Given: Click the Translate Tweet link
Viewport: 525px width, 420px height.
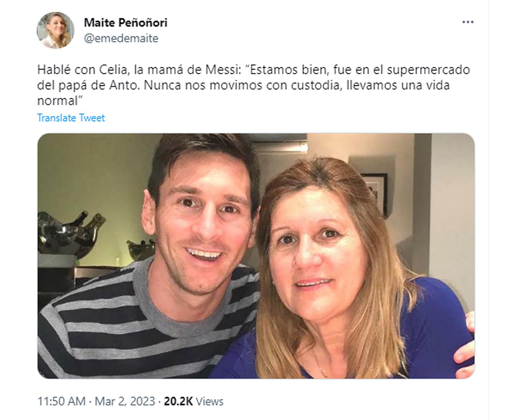Looking at the screenshot, I should pyautogui.click(x=71, y=118).
